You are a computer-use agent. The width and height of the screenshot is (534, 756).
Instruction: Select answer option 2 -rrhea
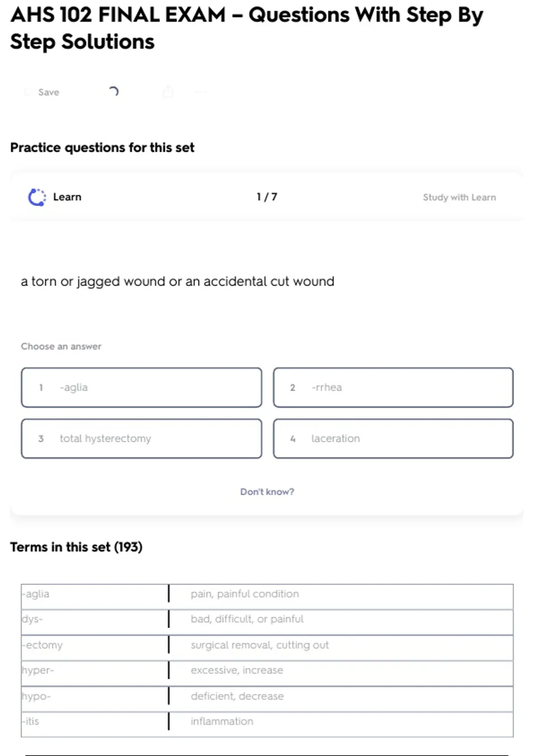[x=393, y=387]
